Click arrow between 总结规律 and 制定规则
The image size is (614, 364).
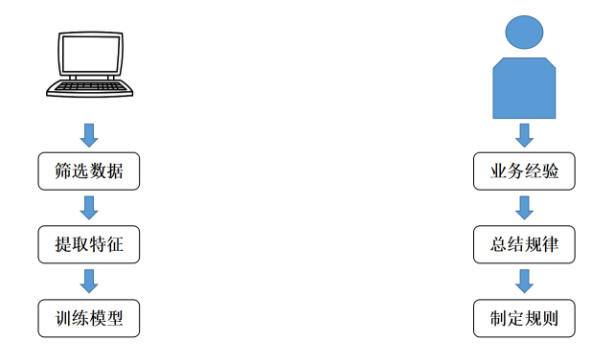(x=524, y=281)
